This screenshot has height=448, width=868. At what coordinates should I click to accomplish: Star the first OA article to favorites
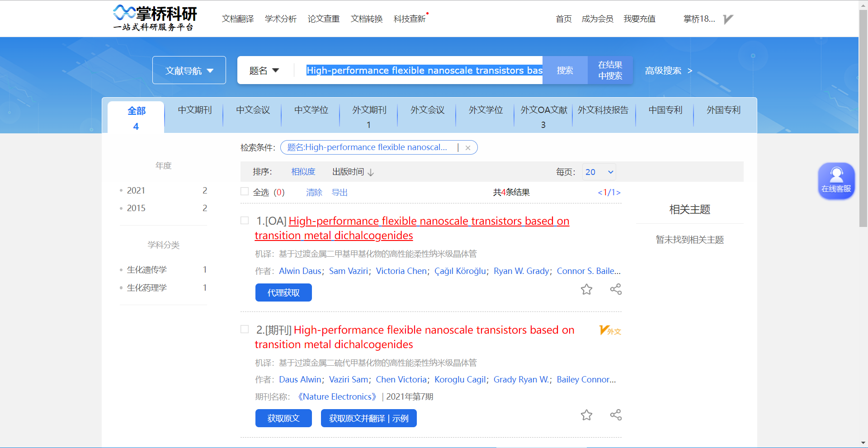click(x=586, y=290)
